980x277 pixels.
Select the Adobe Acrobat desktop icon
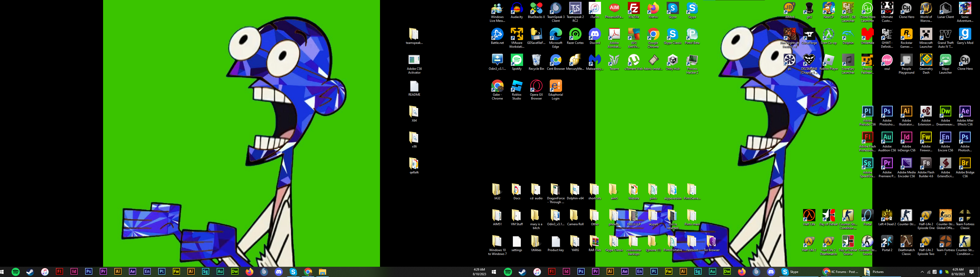pos(614,38)
